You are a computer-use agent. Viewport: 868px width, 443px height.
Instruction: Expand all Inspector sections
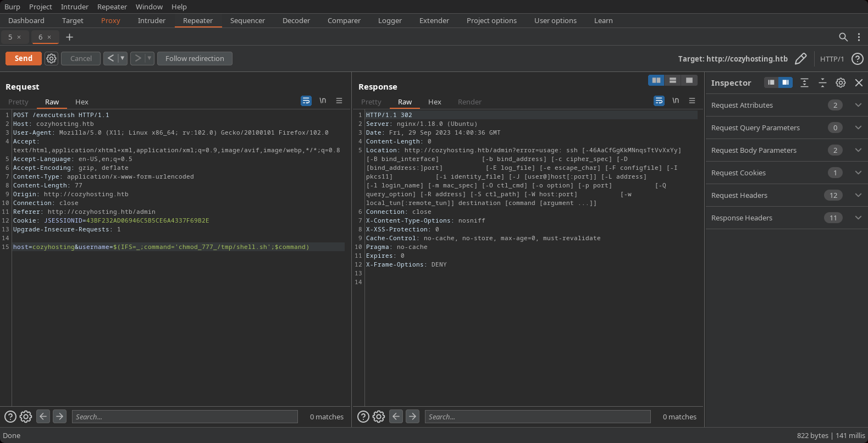[804, 82]
